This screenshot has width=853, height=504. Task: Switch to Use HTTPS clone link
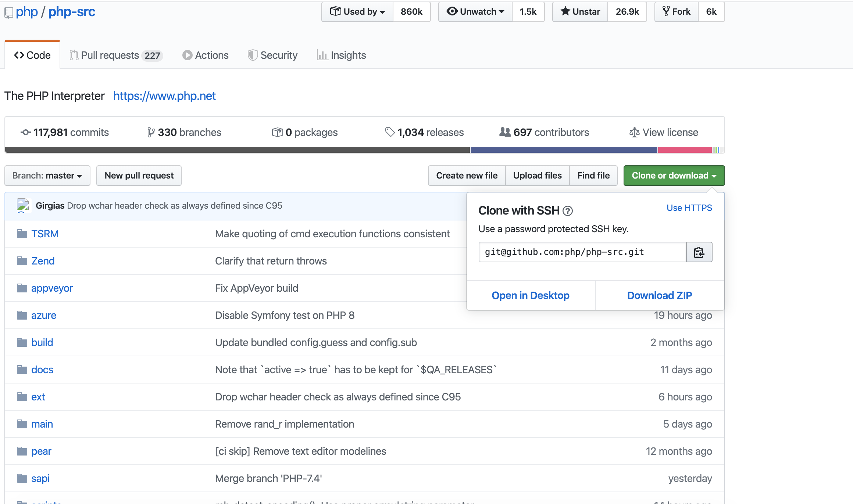[689, 208]
